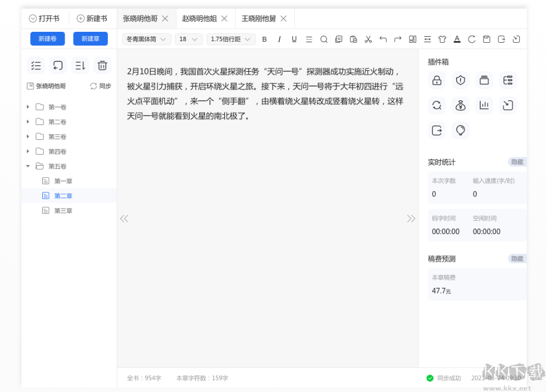The height and width of the screenshot is (392, 546).
Task: Expand the 第一卷 folder in the tree
Action: click(x=27, y=107)
